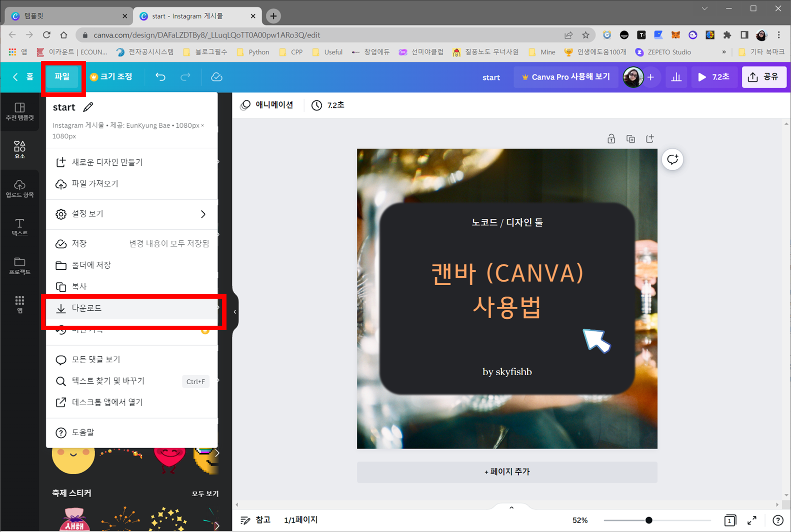
Task: Open browser extensions puzzle icon
Action: 727,35
